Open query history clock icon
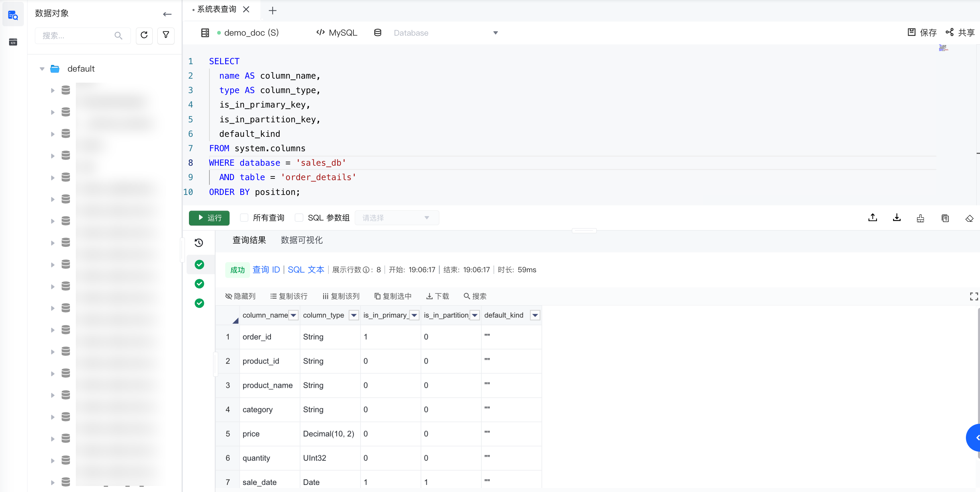Screen dimensions: 980x492 199,243
